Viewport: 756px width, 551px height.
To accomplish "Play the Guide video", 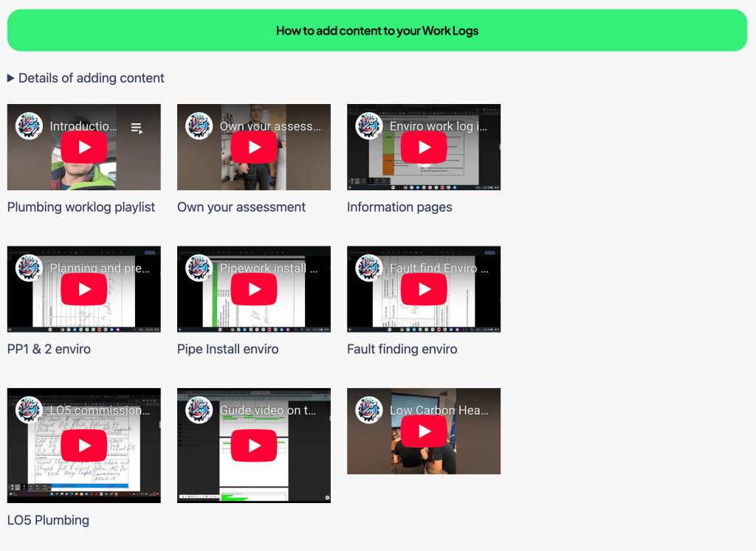I will coord(254,446).
